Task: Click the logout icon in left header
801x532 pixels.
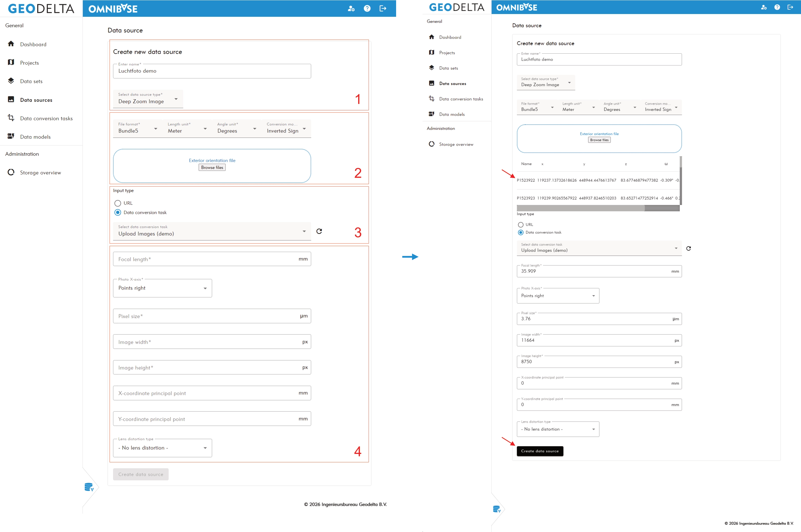Action: 383,9
